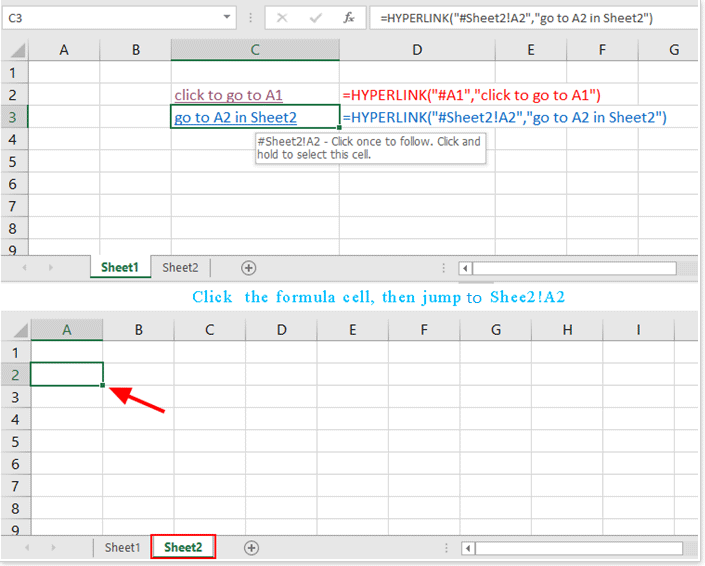Select column A header in bottom window
705x566 pixels.
coord(67,330)
